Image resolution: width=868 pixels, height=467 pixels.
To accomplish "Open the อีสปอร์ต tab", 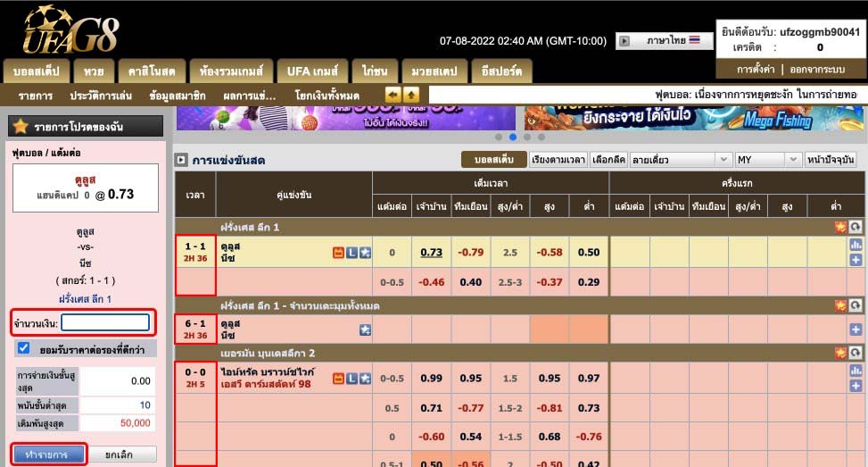I will 501,71.
